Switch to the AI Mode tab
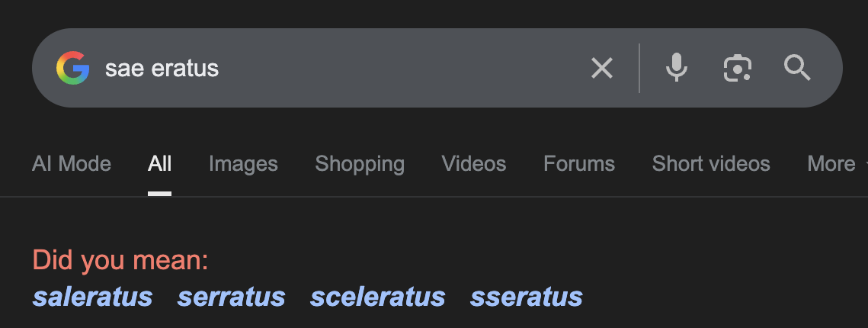868x328 pixels. click(x=72, y=164)
